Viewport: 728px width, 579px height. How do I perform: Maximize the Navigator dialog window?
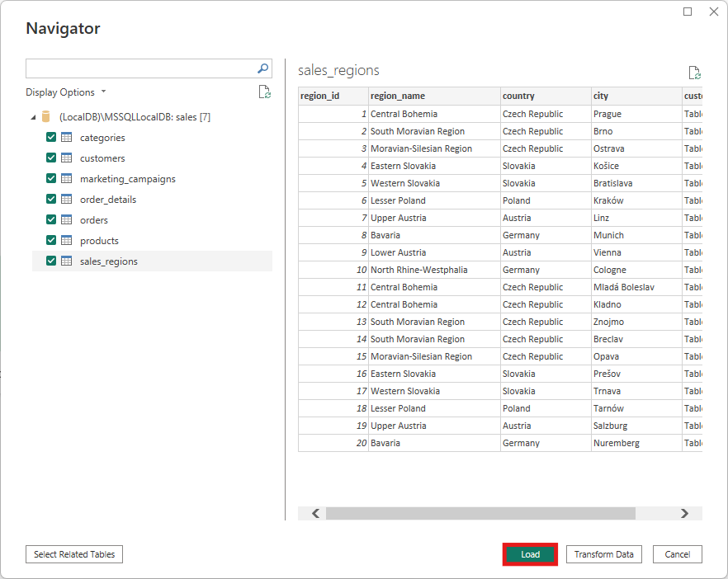[x=688, y=12]
